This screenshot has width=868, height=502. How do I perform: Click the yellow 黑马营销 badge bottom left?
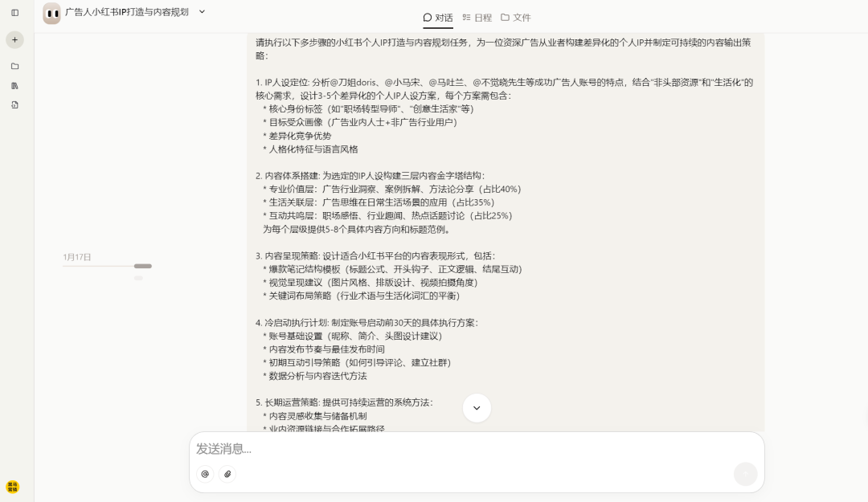point(13,487)
